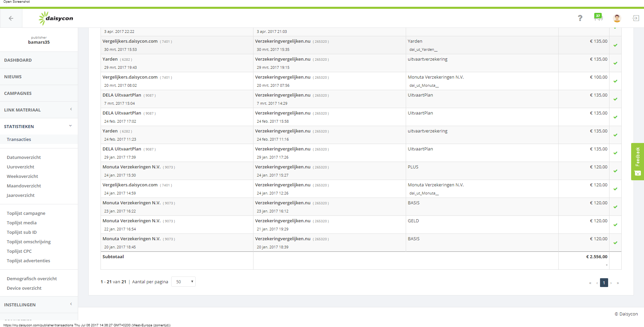Click the subtotal € 2.556,00
This screenshot has width=644, height=327.
597,257
